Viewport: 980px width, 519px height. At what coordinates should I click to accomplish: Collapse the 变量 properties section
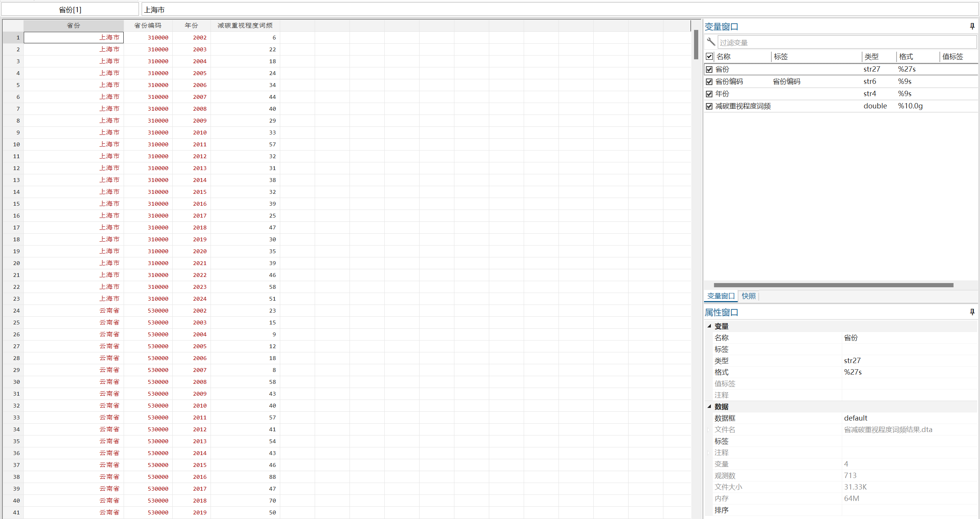[709, 326]
